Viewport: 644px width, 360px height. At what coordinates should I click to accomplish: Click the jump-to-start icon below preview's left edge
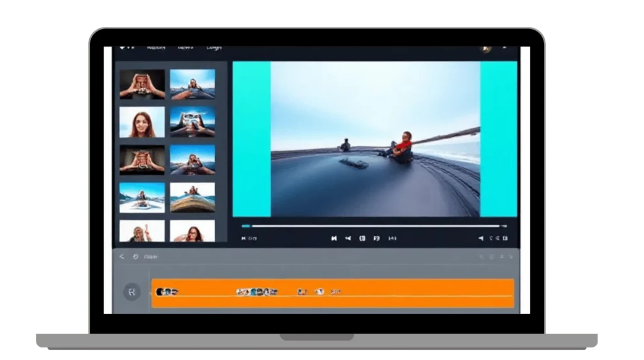[x=245, y=239]
